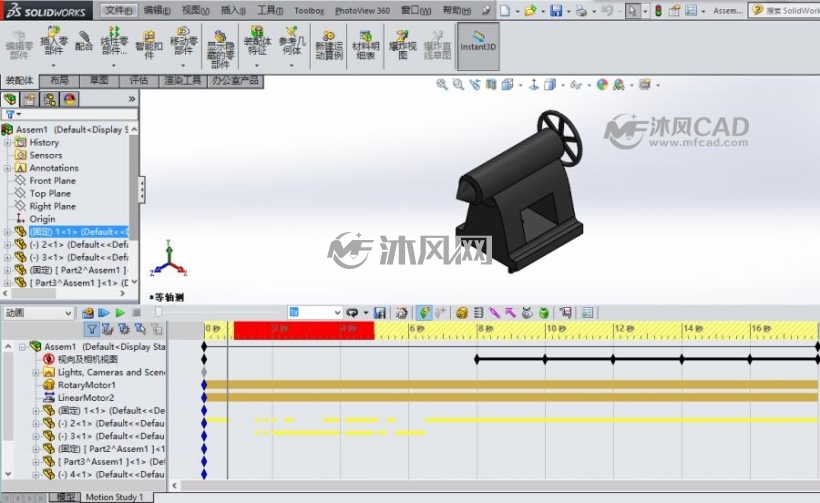Click the Edit Appearance color ball icon
This screenshot has height=503, width=820.
pos(602,84)
